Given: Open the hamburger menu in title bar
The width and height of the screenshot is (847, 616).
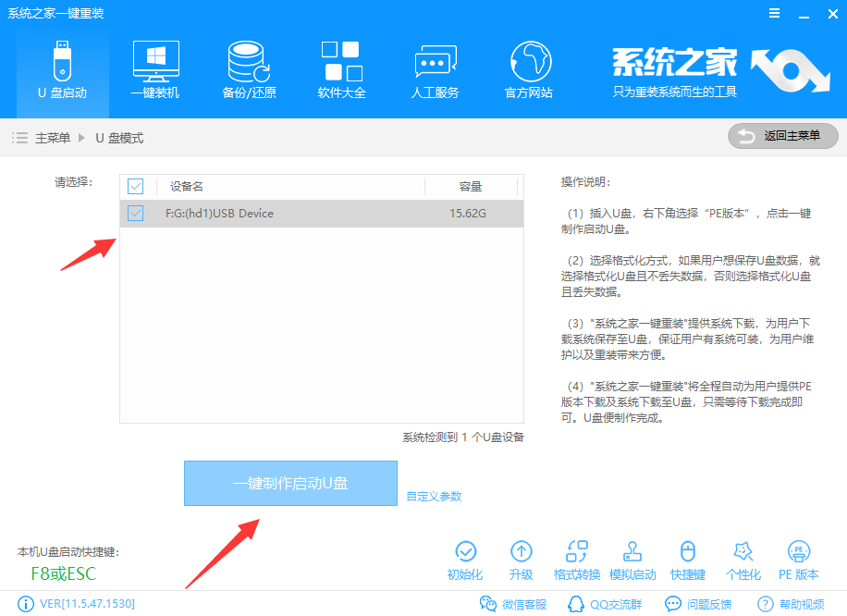Looking at the screenshot, I should click(773, 14).
